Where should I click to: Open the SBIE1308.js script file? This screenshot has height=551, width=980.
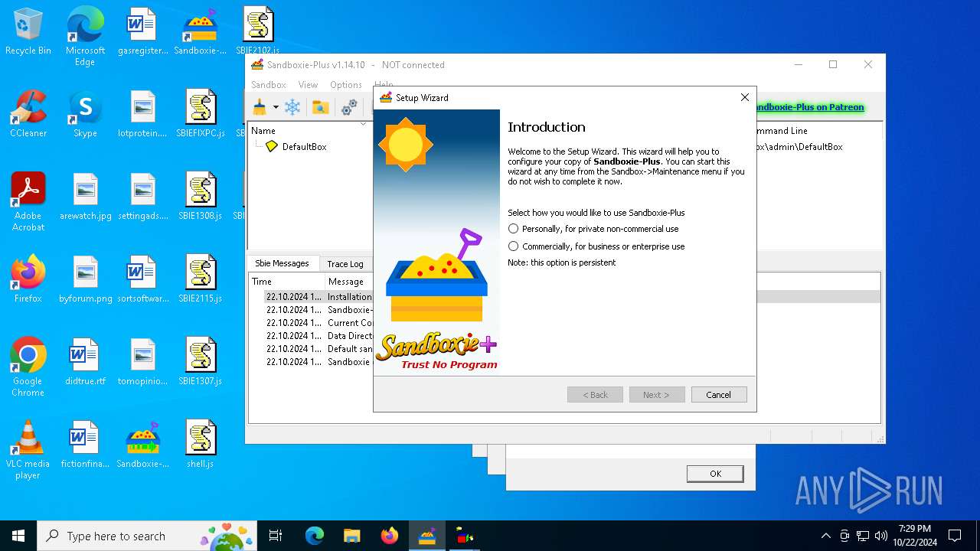point(200,197)
